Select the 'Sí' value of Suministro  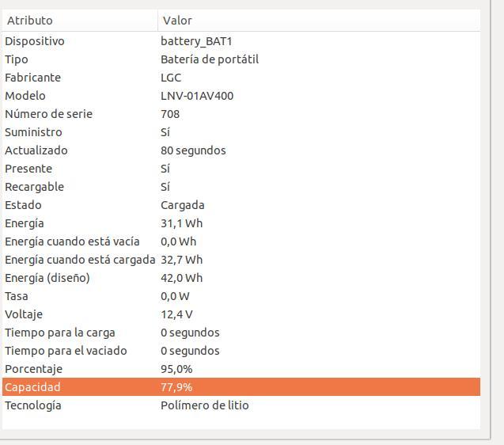coord(165,132)
